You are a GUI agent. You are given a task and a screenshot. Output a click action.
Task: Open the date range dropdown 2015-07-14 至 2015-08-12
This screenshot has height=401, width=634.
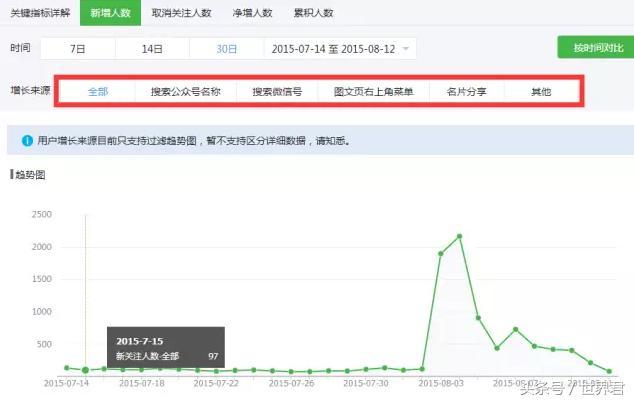(x=340, y=49)
